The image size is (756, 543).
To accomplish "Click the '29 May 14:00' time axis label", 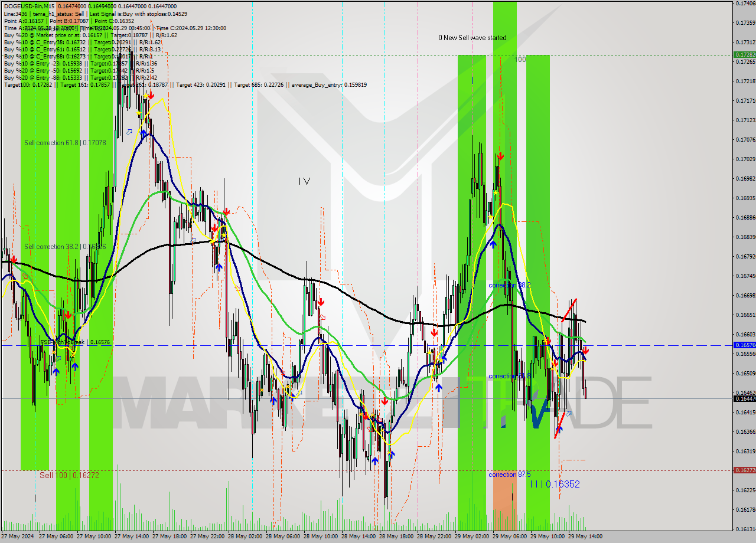I will [586, 537].
